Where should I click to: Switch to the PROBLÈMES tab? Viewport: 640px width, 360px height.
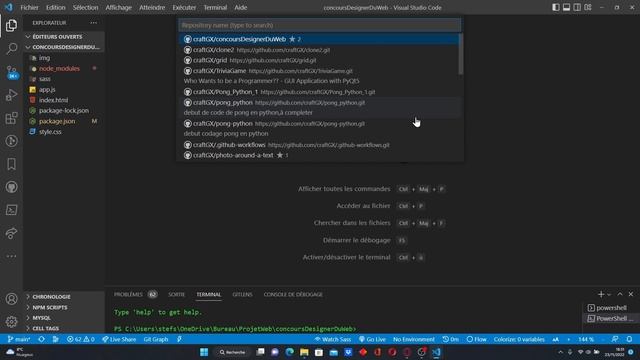tap(128, 294)
